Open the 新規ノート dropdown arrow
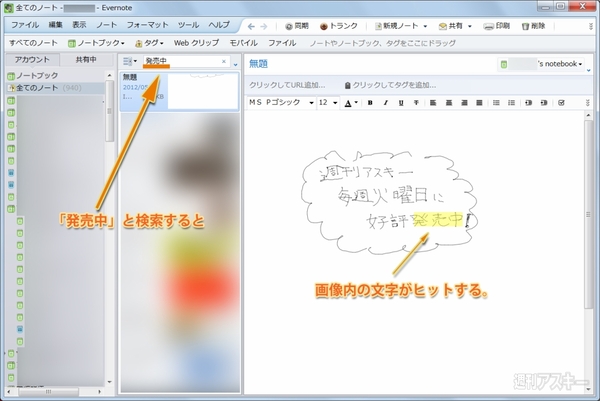The image size is (600, 401). (425, 26)
